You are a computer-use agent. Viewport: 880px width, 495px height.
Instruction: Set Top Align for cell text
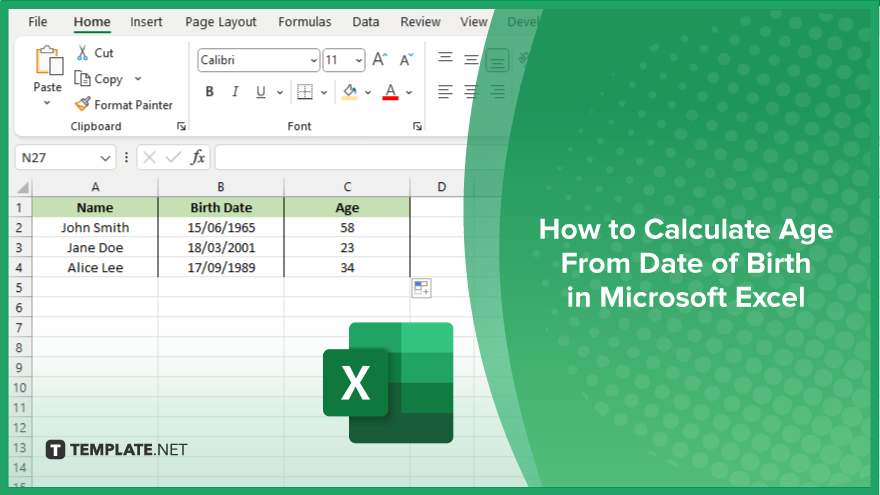click(446, 58)
